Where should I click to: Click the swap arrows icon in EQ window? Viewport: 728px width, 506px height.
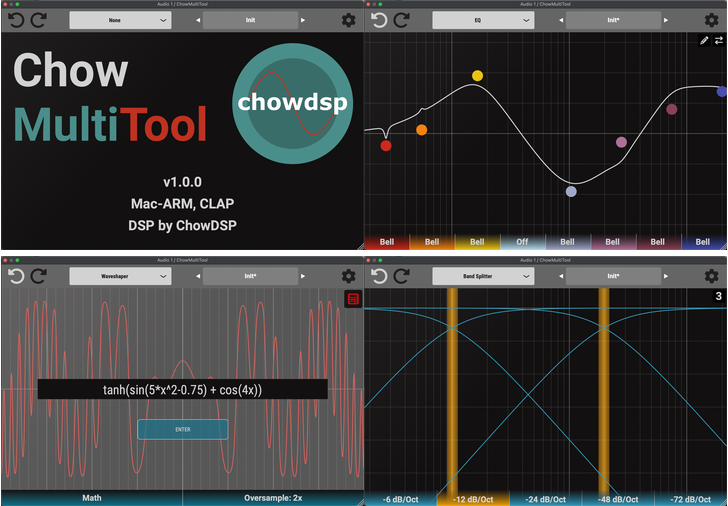[x=719, y=40]
